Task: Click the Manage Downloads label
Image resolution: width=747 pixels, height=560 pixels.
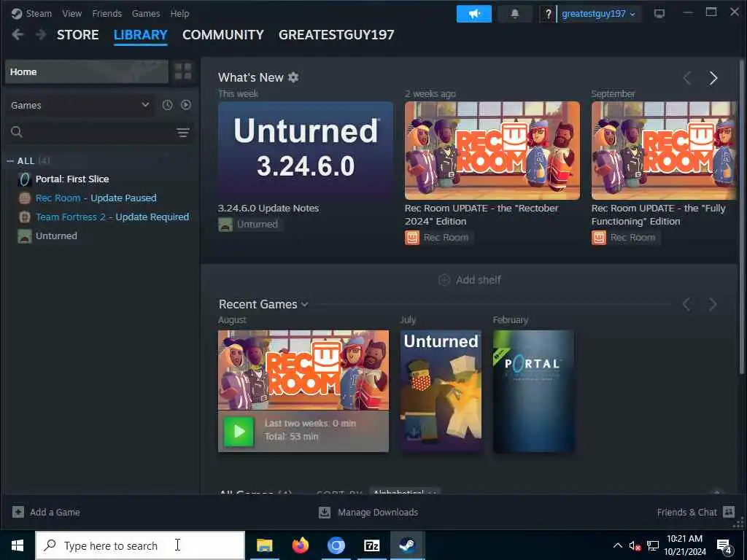Action: tap(378, 512)
